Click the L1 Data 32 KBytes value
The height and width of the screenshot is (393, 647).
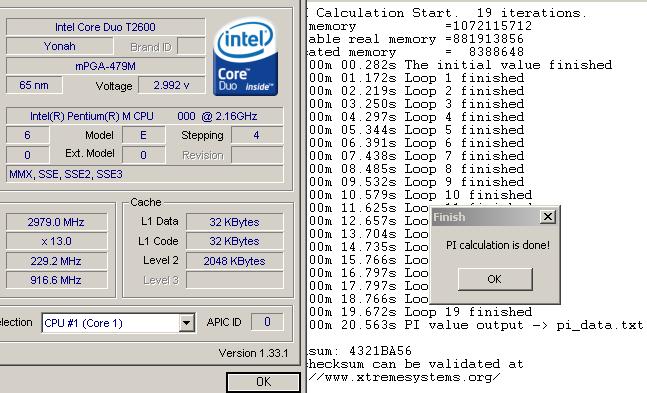(234, 222)
